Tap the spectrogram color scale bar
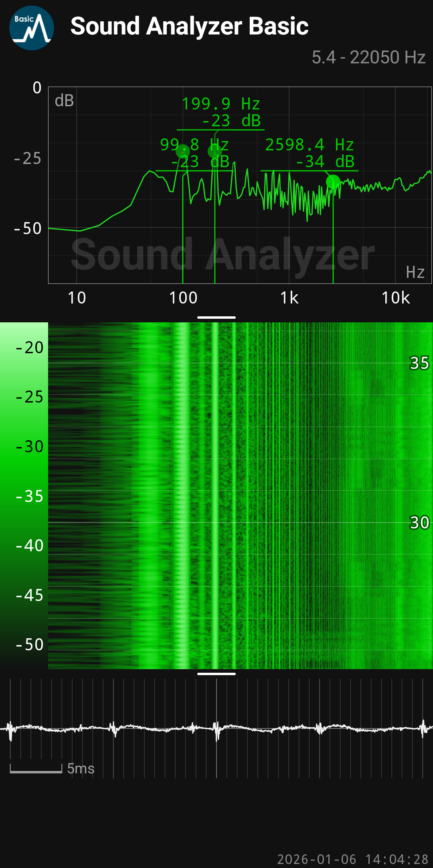This screenshot has height=868, width=433. click(x=24, y=496)
